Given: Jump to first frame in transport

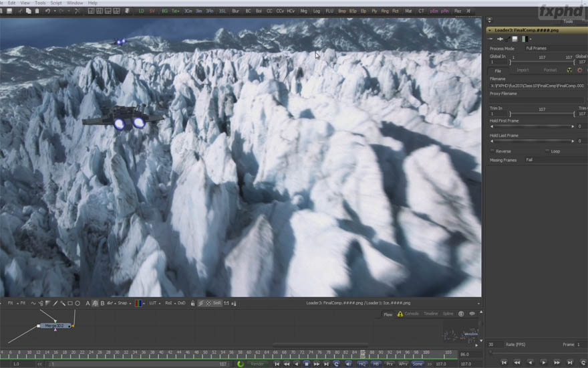Looking at the screenshot, I should tap(277, 364).
